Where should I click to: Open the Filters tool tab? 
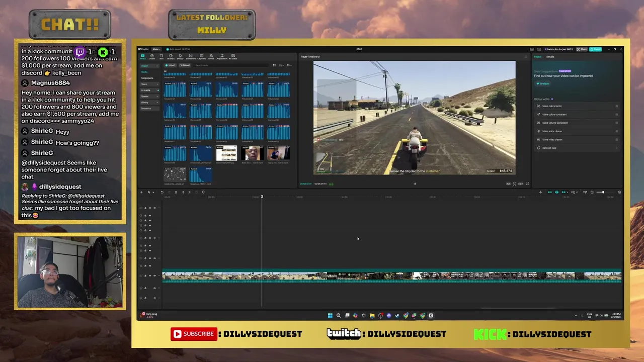coord(211,56)
